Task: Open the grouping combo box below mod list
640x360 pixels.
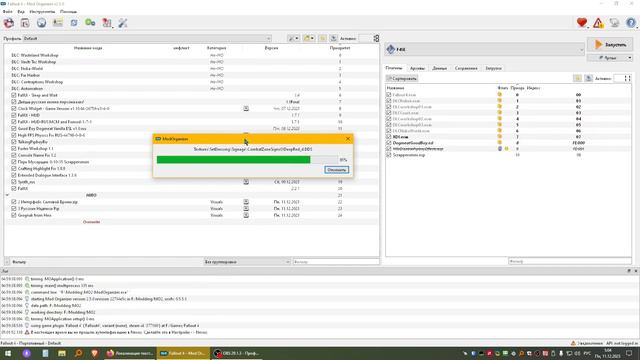Action: coord(247,262)
